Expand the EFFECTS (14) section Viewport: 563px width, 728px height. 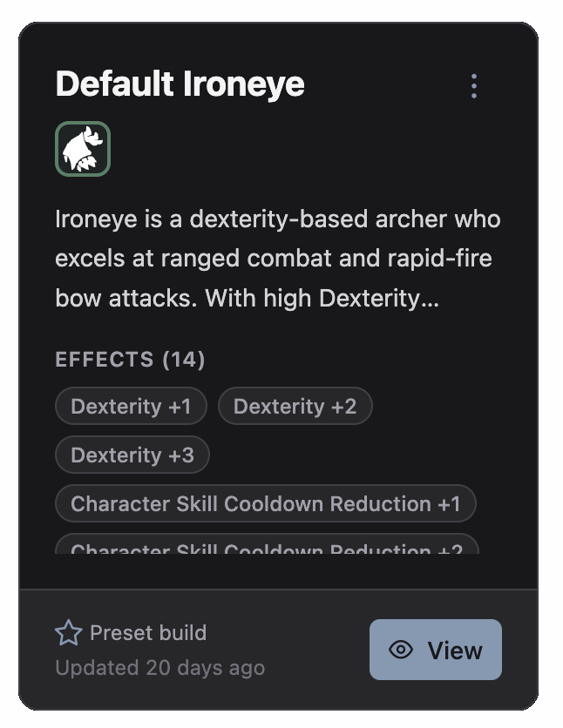[129, 359]
